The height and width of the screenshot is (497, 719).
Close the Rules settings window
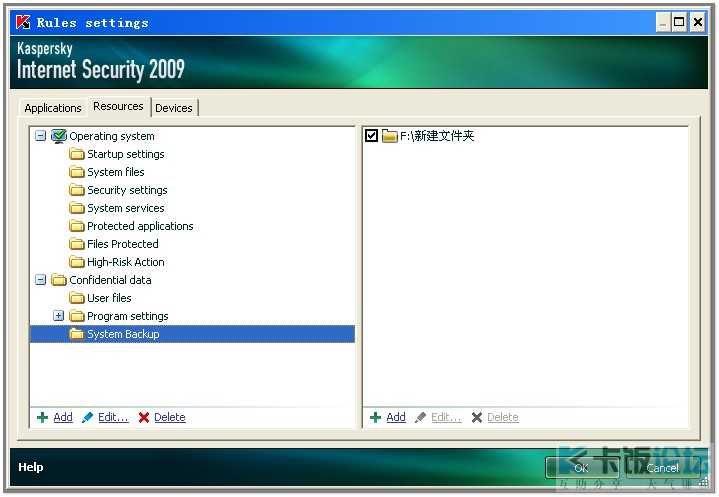(x=697, y=22)
